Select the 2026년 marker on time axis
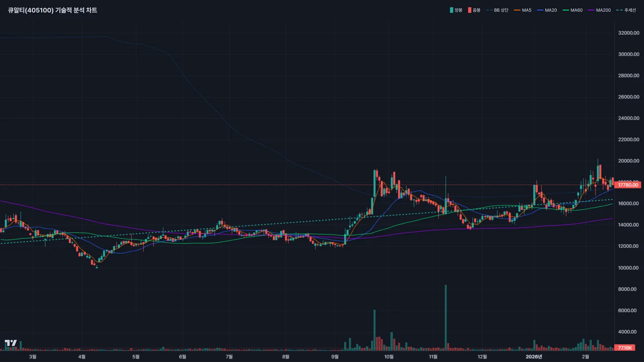Viewport: 644px width, 362px height. pos(534,357)
